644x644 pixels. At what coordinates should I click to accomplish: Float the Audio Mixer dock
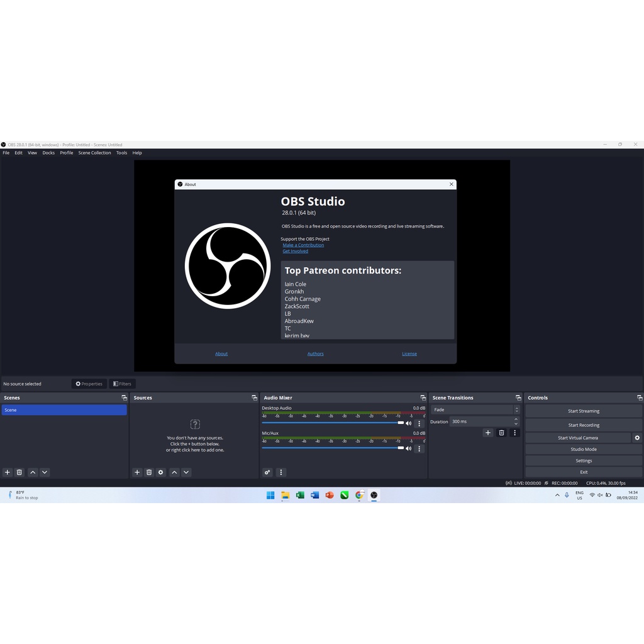tap(423, 397)
